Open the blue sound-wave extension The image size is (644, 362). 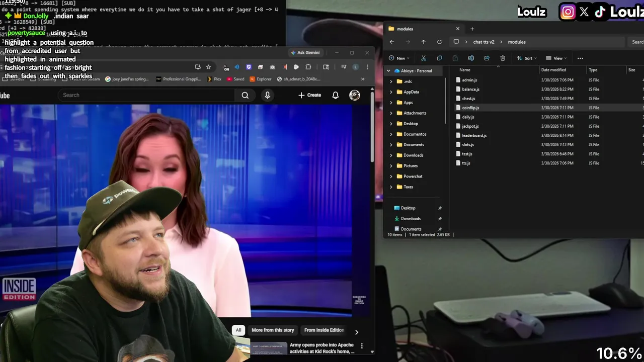pos(236,67)
